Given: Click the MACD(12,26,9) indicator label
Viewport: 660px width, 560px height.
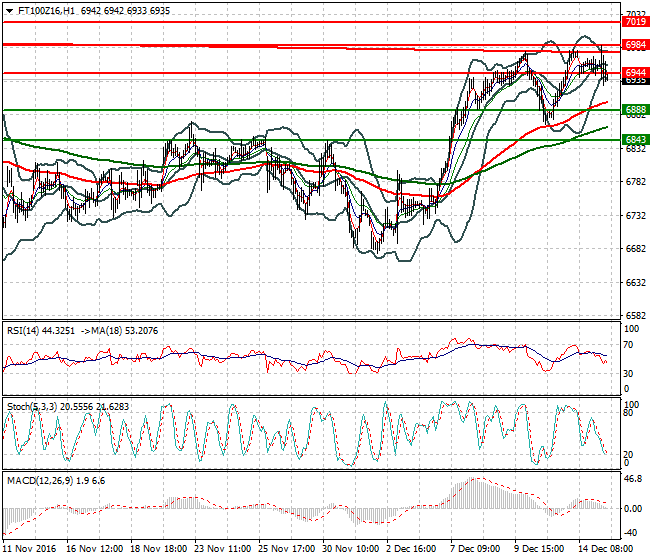Looking at the screenshot, I should coord(40,481).
